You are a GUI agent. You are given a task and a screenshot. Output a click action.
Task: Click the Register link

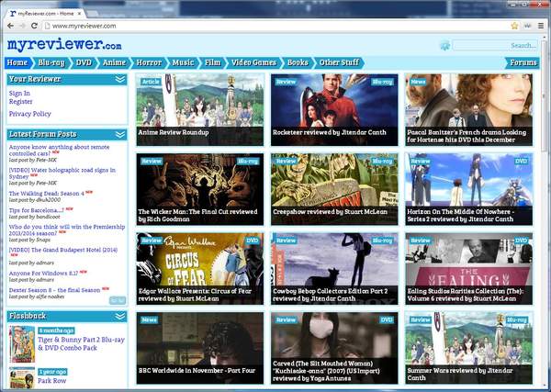point(21,102)
